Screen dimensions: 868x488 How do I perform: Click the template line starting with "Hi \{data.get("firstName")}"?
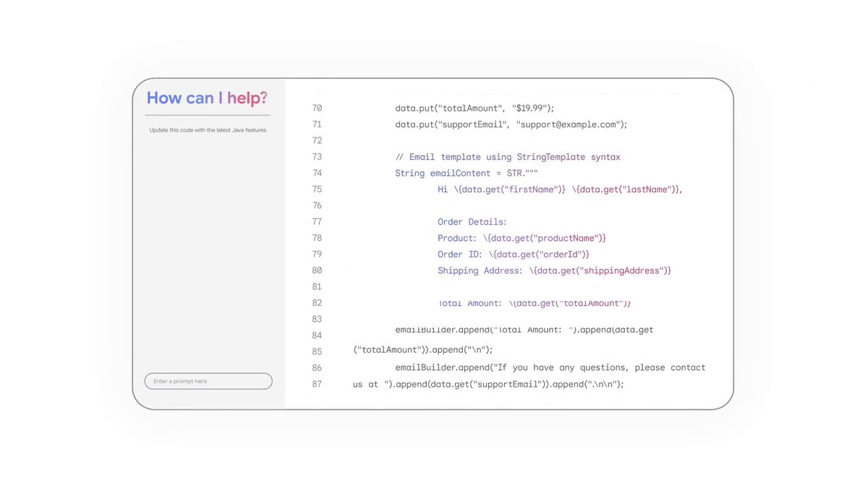(x=561, y=189)
